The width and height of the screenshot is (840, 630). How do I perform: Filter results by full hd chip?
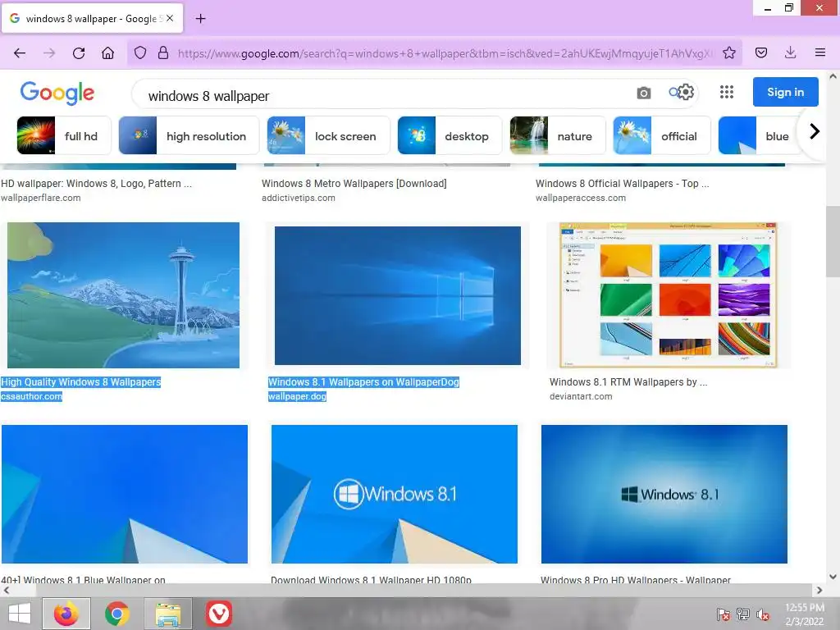(64, 135)
